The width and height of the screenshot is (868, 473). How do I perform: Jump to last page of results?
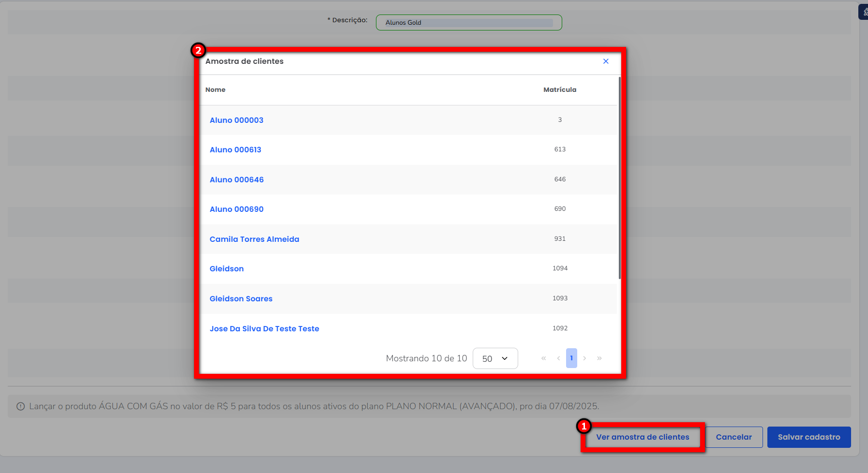tap(599, 358)
